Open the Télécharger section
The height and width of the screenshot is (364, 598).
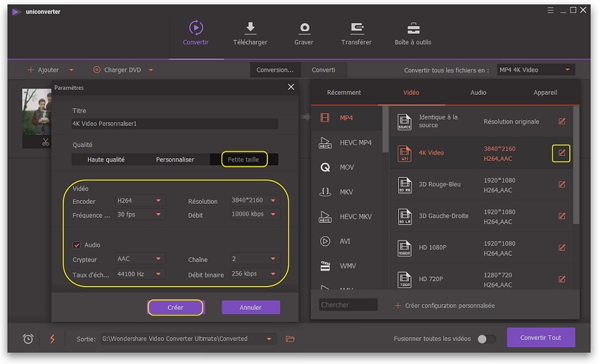pyautogui.click(x=250, y=33)
